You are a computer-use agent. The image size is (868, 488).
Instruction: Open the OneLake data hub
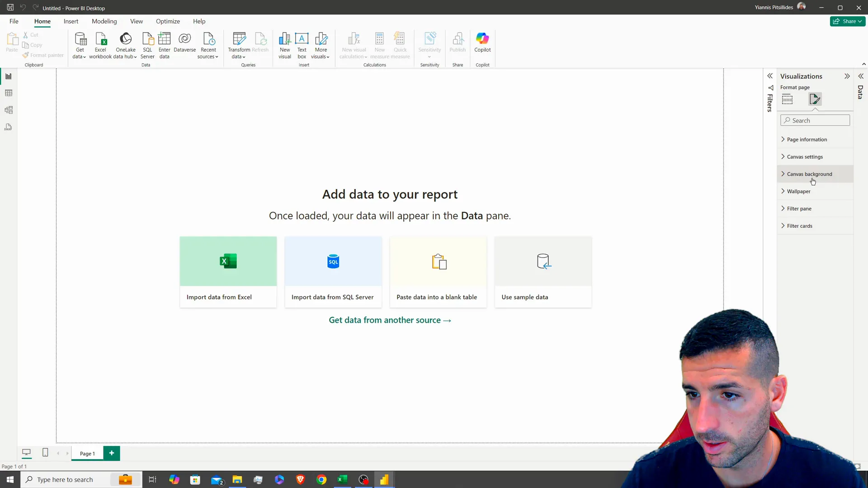(126, 46)
